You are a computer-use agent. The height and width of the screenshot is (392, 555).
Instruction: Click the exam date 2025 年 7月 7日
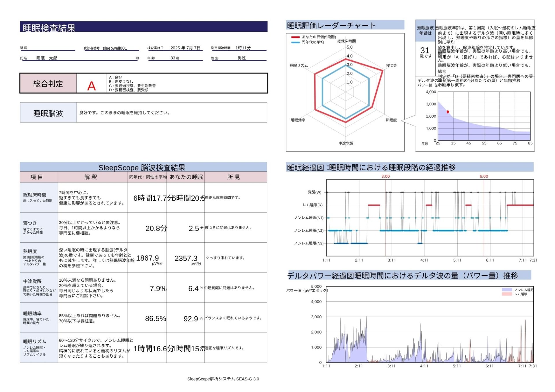[185, 48]
